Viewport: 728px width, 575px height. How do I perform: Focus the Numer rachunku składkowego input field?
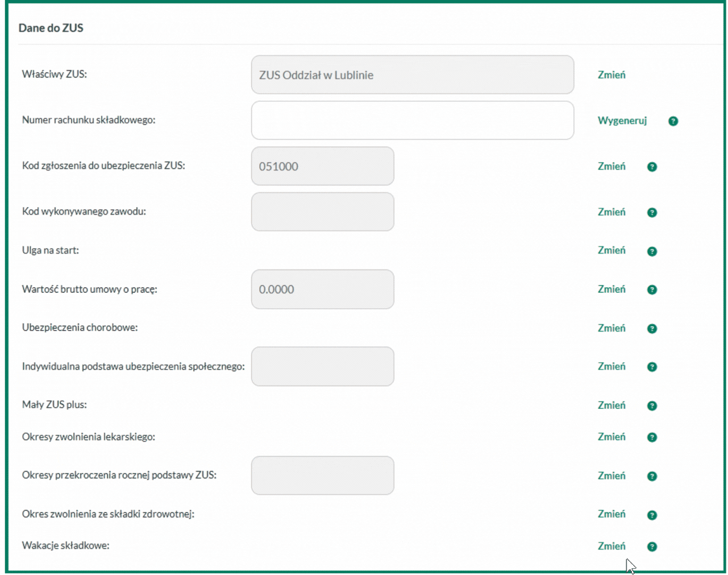click(x=413, y=121)
